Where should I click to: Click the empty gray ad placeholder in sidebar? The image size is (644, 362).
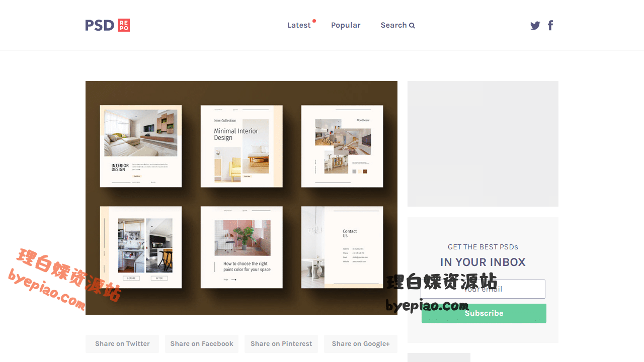tap(483, 144)
